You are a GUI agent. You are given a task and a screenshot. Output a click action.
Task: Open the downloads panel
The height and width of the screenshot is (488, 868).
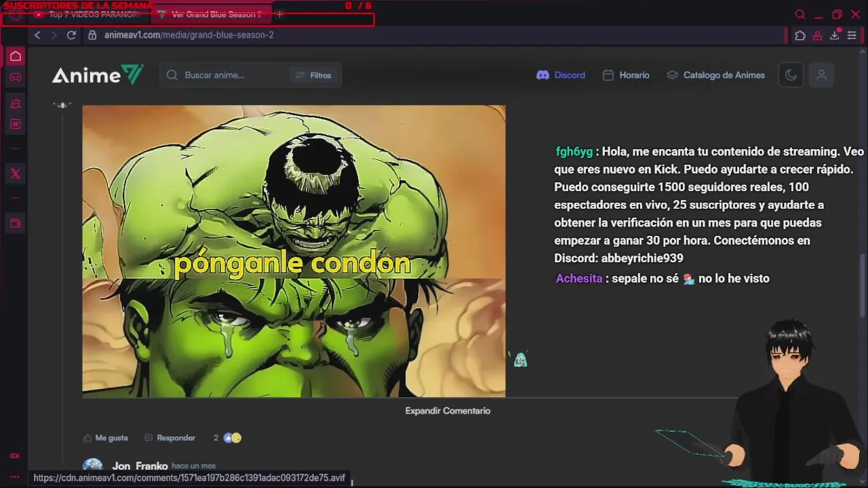click(835, 35)
